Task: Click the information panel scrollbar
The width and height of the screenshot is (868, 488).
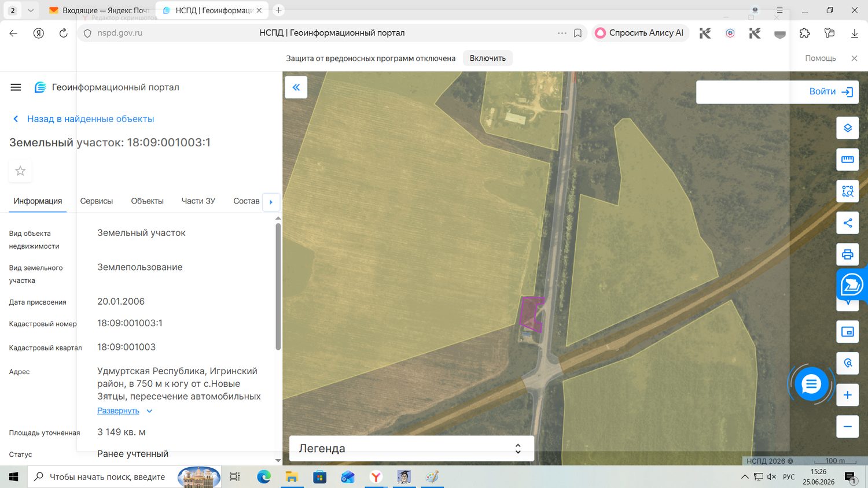Action: 278,286
